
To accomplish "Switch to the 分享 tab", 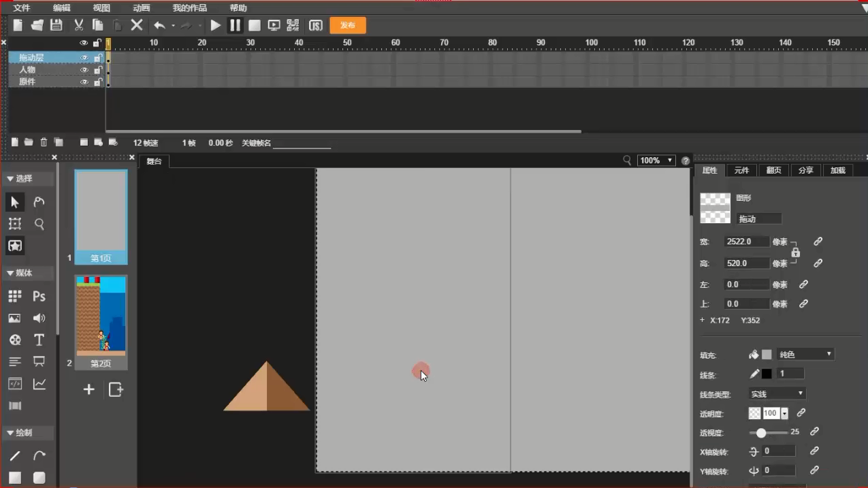I will pyautogui.click(x=806, y=170).
